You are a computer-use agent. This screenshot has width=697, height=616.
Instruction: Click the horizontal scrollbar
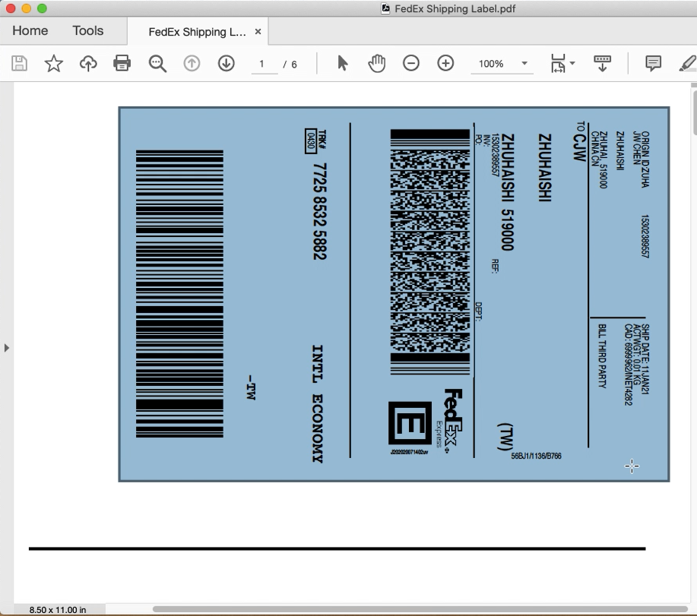click(x=420, y=609)
